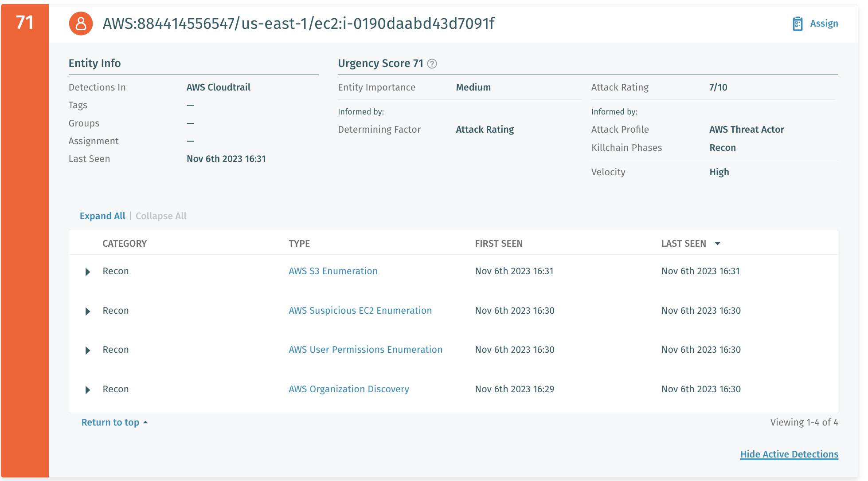Expand the AWS S3 Enumeration row

pos(88,272)
